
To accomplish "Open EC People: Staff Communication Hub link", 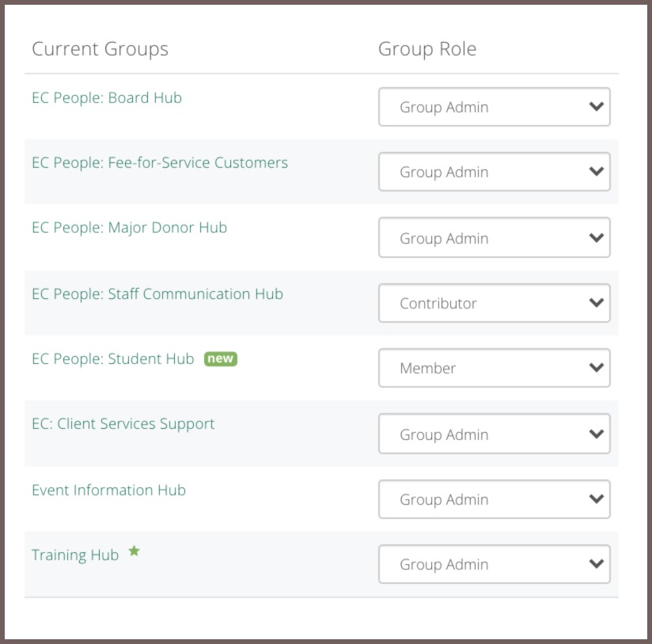I will [157, 294].
